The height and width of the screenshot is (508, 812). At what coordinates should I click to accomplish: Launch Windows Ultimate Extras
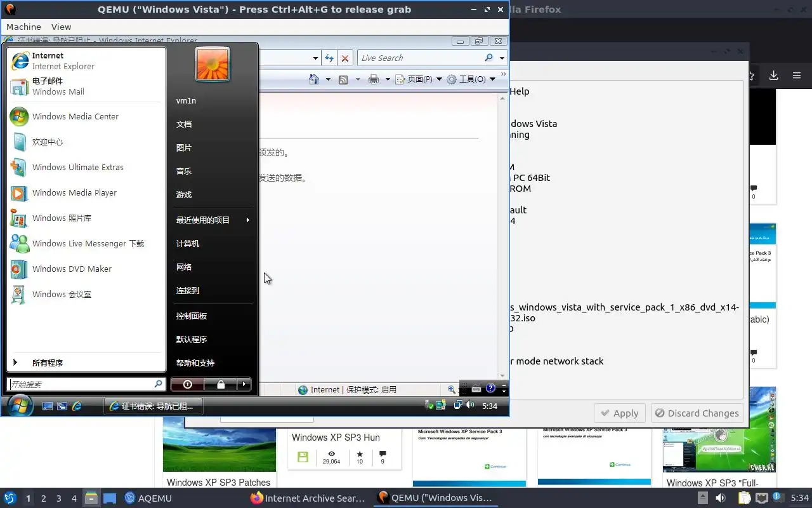click(86, 167)
